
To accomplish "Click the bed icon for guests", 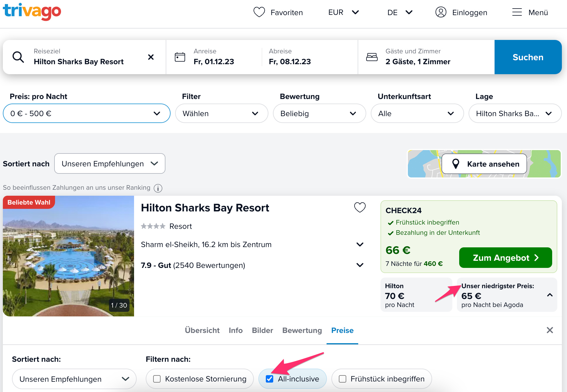I will 372,57.
